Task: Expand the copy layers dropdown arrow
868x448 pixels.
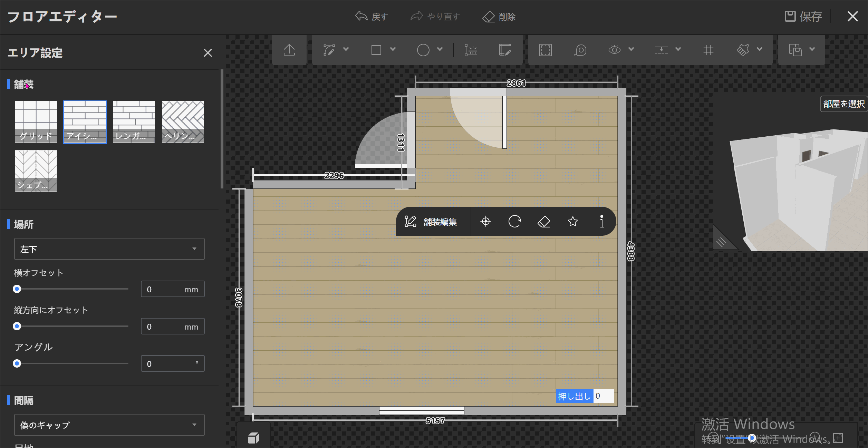Action: coord(812,49)
